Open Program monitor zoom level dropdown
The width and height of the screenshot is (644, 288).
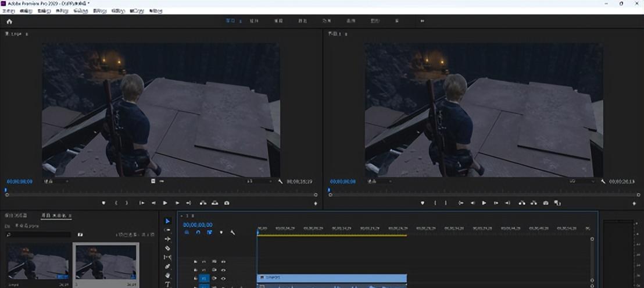pyautogui.click(x=379, y=181)
